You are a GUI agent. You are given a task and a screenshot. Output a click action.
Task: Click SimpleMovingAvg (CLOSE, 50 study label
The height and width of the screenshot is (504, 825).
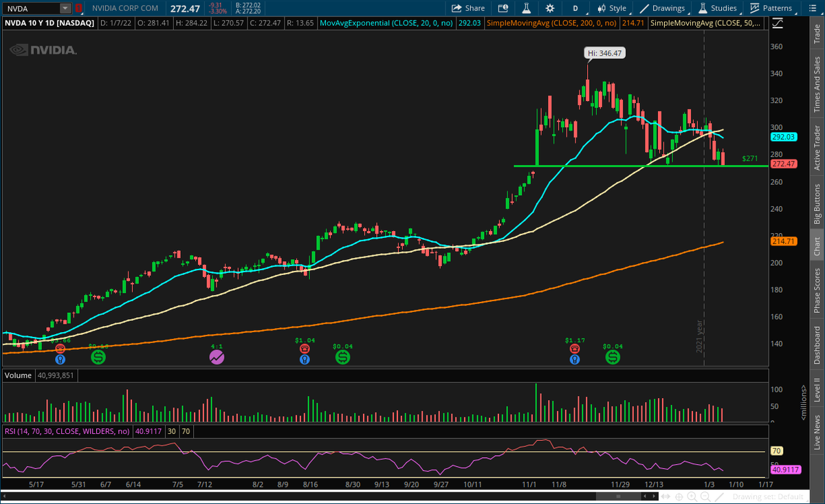tap(707, 23)
